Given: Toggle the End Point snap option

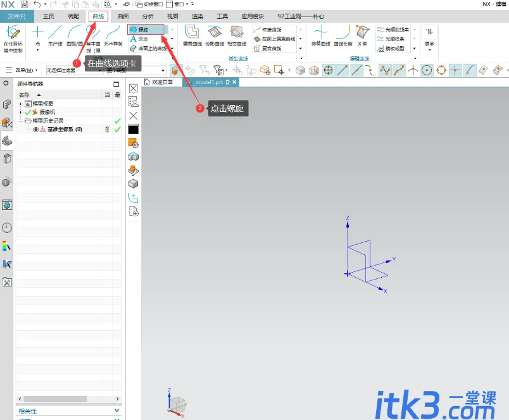Looking at the screenshot, I should (342, 70).
